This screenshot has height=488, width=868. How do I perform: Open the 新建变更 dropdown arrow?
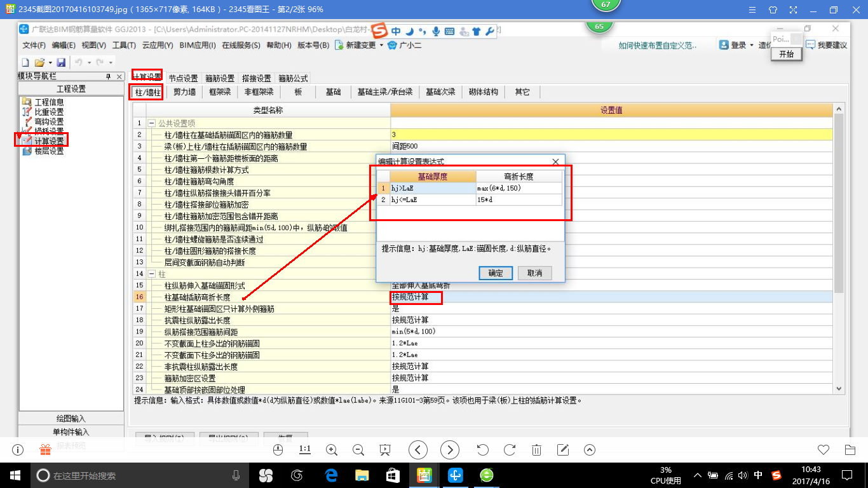click(x=381, y=45)
